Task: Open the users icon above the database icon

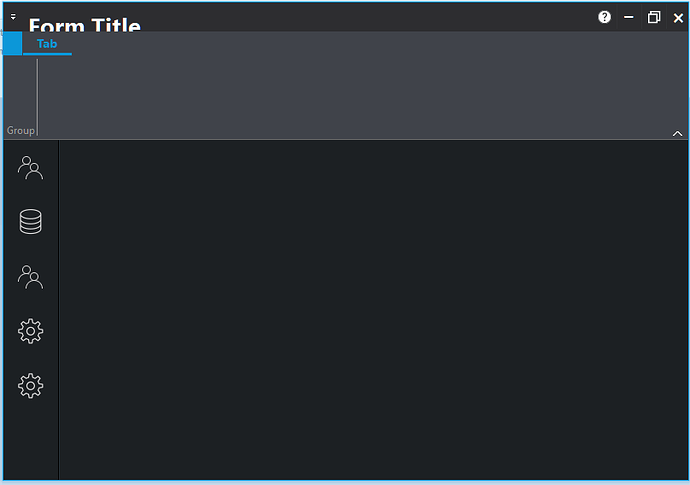Action: (30, 168)
